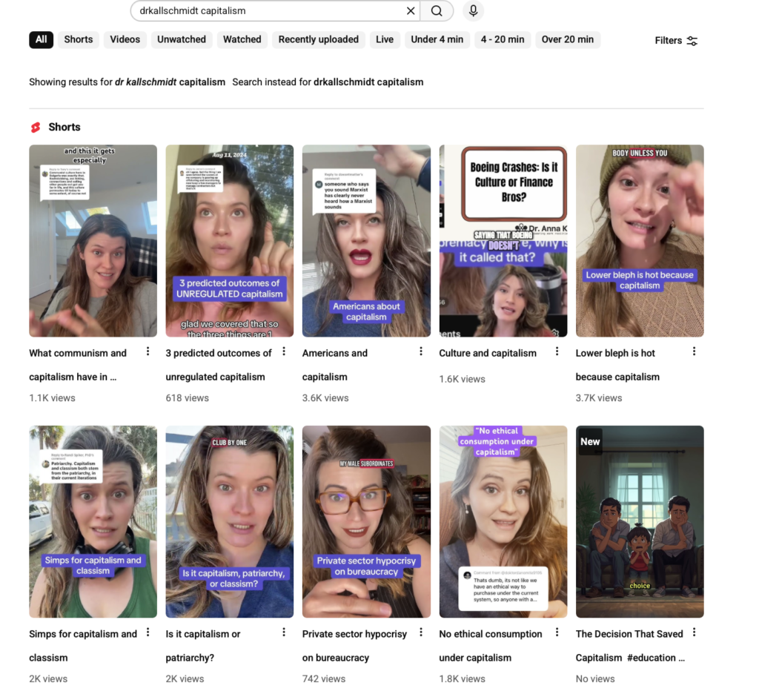Select the Shorts filter chip

click(x=79, y=40)
